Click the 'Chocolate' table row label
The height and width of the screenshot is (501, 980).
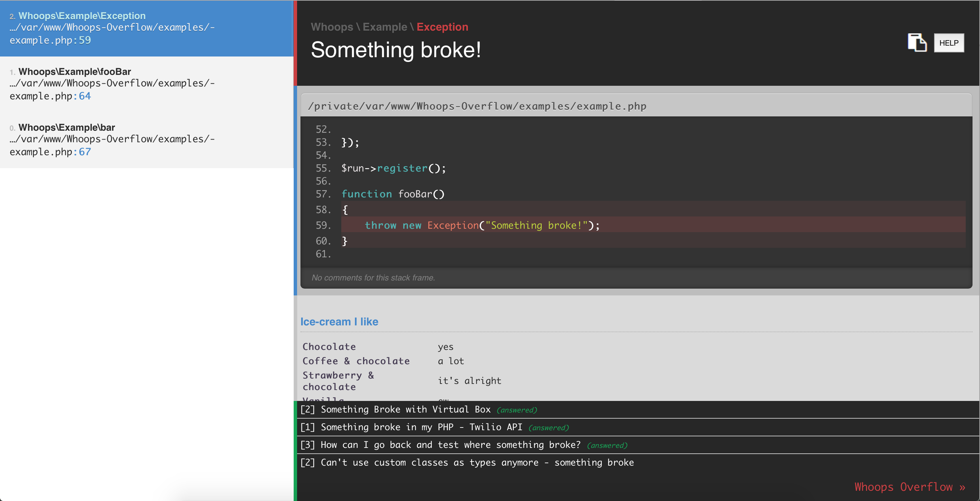pos(329,346)
